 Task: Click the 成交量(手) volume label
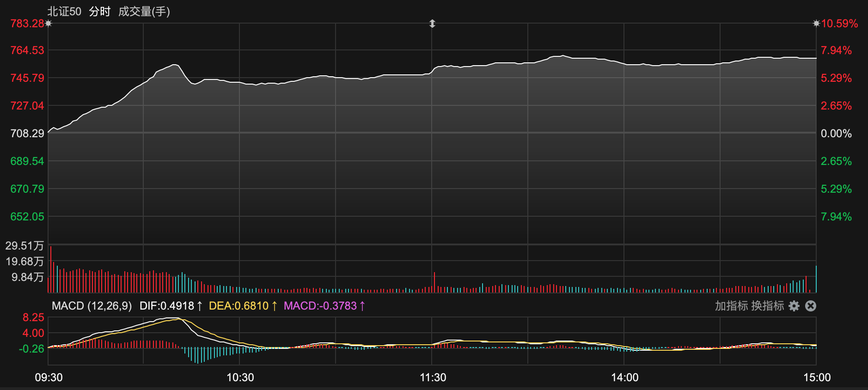[x=144, y=12]
